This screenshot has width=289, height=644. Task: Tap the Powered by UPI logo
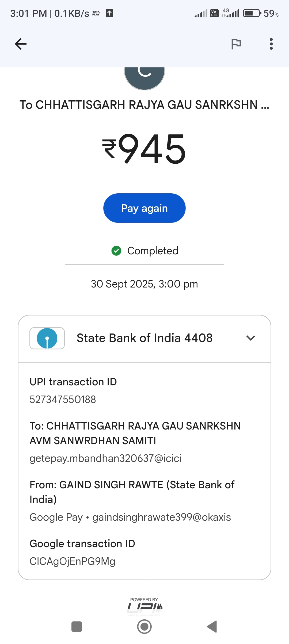tap(144, 607)
